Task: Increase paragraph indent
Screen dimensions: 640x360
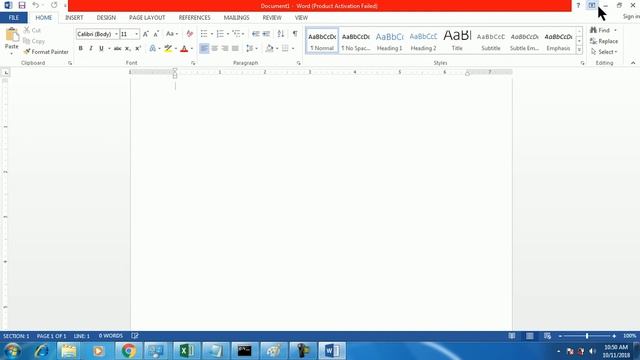Action: (x=266, y=34)
